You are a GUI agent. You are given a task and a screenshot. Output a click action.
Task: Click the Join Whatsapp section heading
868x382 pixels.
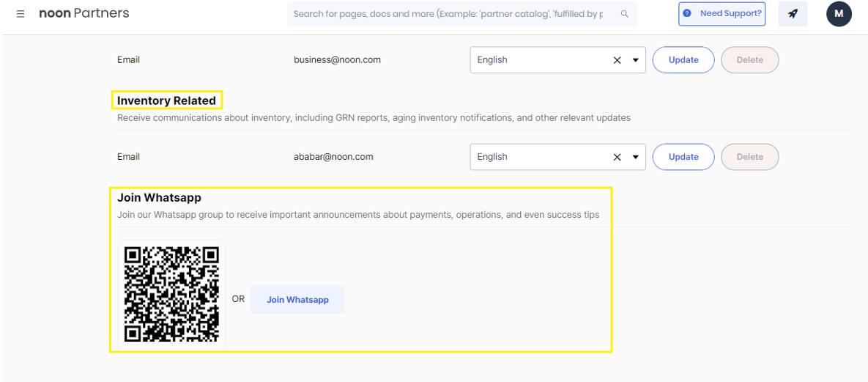pyautogui.click(x=160, y=197)
